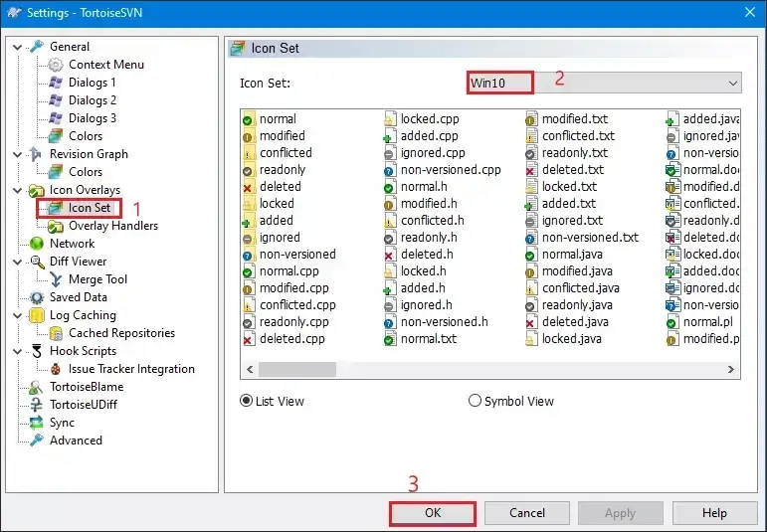Click the Issue Tracker Integration bug icon

click(x=56, y=369)
